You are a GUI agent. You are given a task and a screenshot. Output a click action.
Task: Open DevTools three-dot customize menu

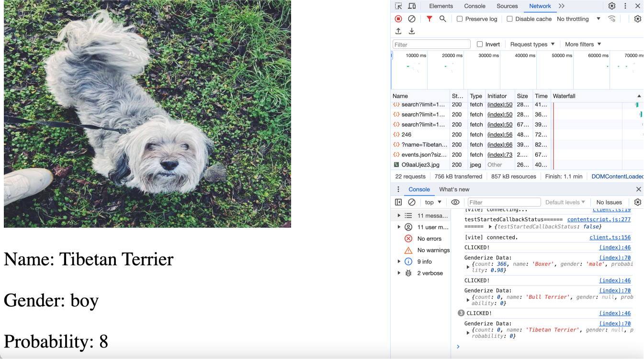point(625,6)
